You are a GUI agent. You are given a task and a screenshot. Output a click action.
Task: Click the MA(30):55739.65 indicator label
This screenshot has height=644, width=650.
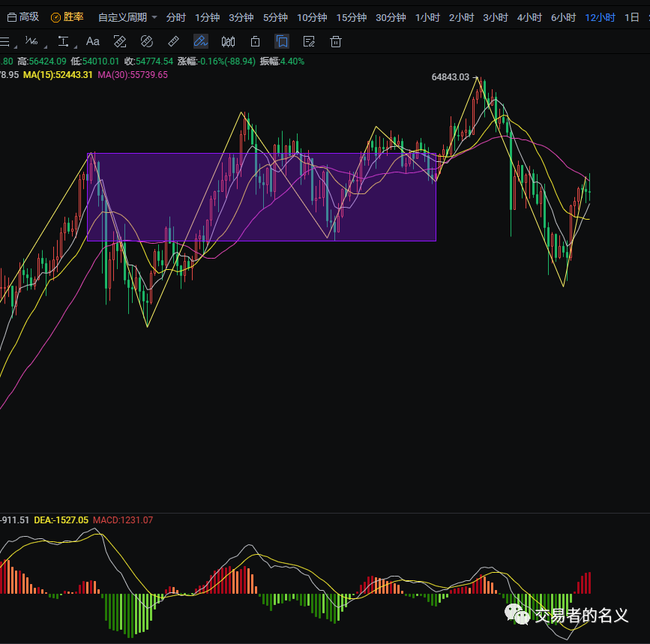pyautogui.click(x=133, y=75)
